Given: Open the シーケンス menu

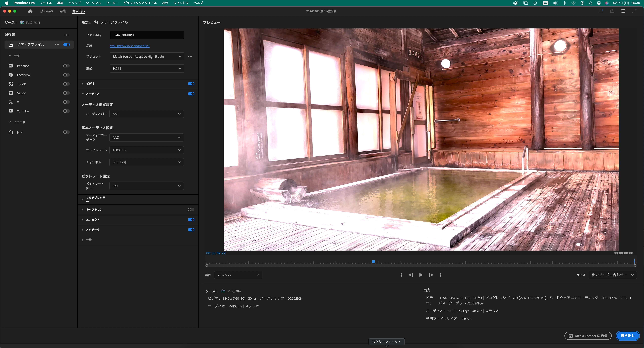Looking at the screenshot, I should pyautogui.click(x=93, y=3).
